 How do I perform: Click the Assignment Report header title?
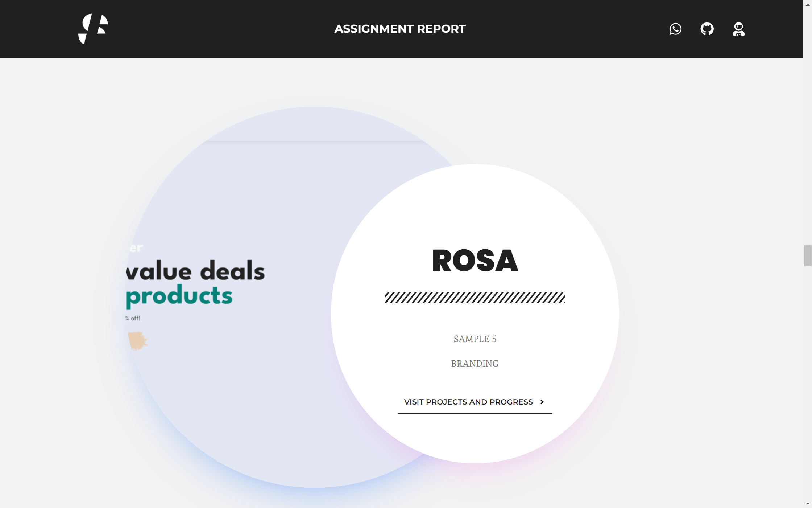[x=400, y=29]
